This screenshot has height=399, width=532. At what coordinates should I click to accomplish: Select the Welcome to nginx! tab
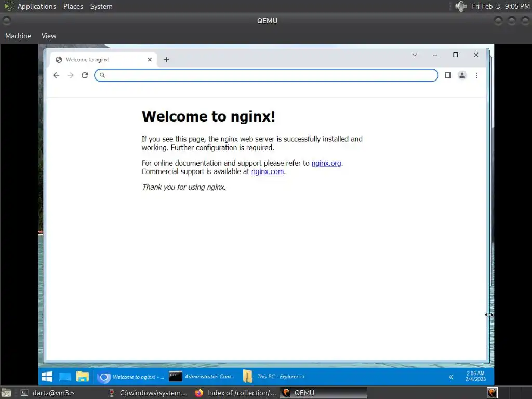[x=103, y=60]
